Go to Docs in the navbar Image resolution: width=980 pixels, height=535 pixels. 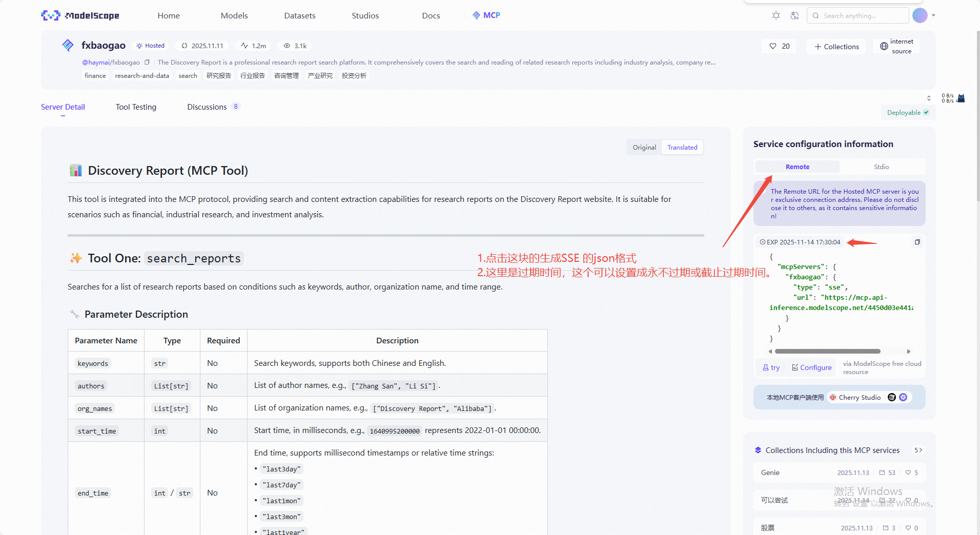(431, 15)
